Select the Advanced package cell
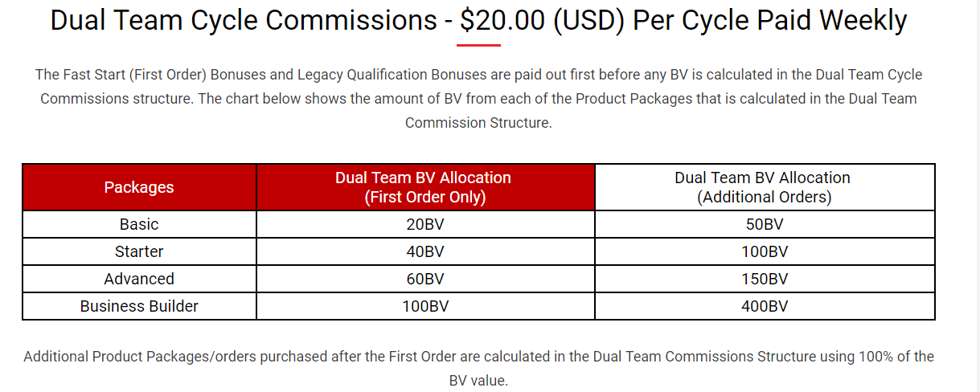Image resolution: width=980 pixels, height=392 pixels. tap(139, 279)
